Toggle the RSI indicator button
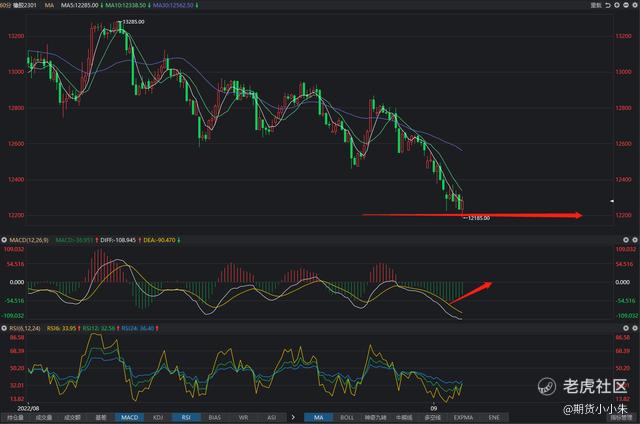This screenshot has height=424, width=640. tap(186, 417)
